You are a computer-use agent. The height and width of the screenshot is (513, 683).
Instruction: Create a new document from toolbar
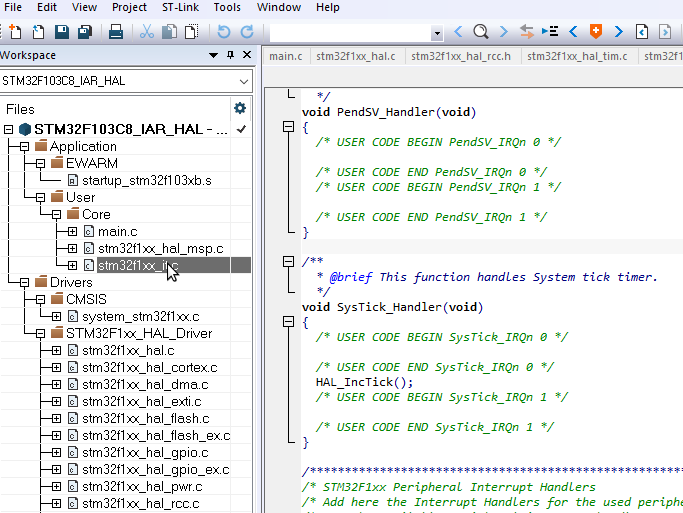coord(15,32)
